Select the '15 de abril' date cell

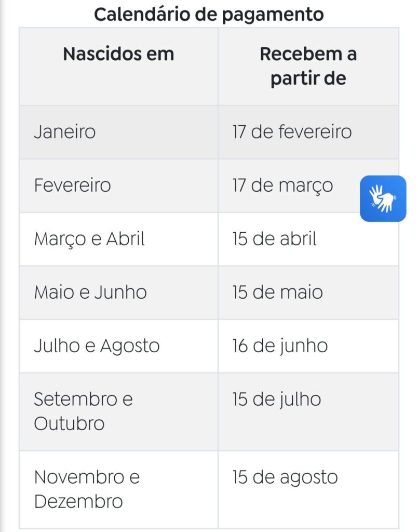click(x=308, y=239)
